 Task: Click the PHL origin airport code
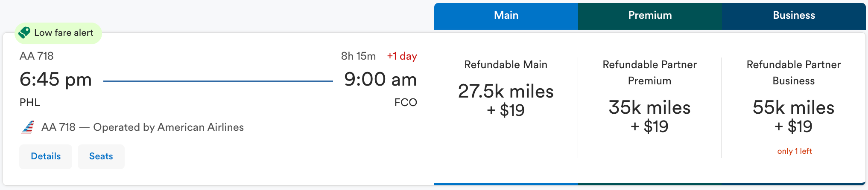30,103
